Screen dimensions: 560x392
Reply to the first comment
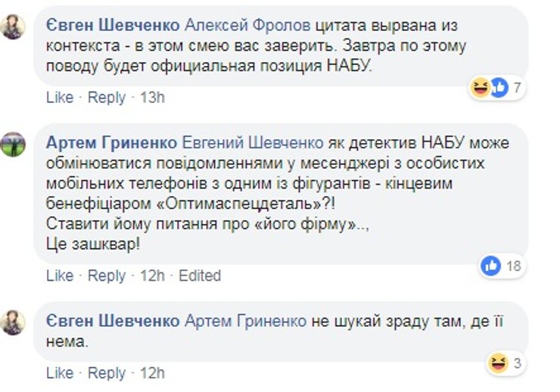107,98
